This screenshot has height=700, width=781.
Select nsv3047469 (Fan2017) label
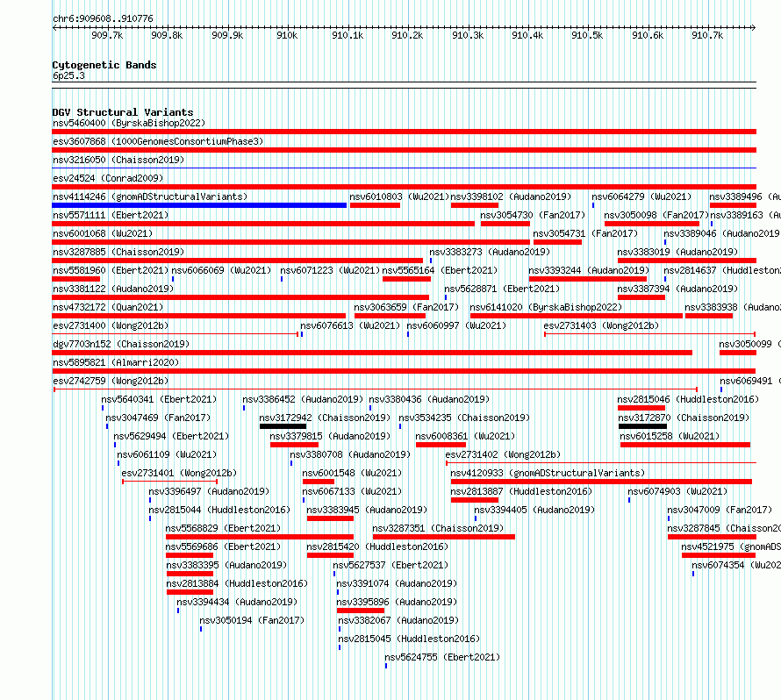coord(158,418)
